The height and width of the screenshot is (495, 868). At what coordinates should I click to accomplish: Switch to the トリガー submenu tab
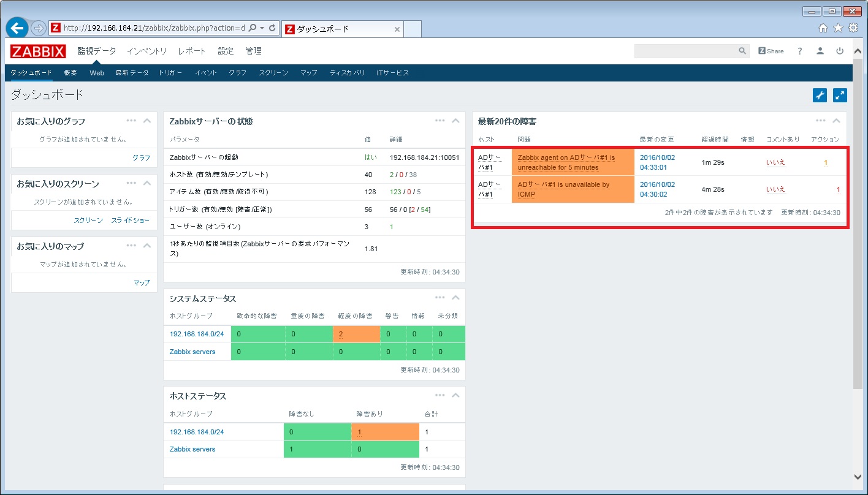tap(170, 73)
